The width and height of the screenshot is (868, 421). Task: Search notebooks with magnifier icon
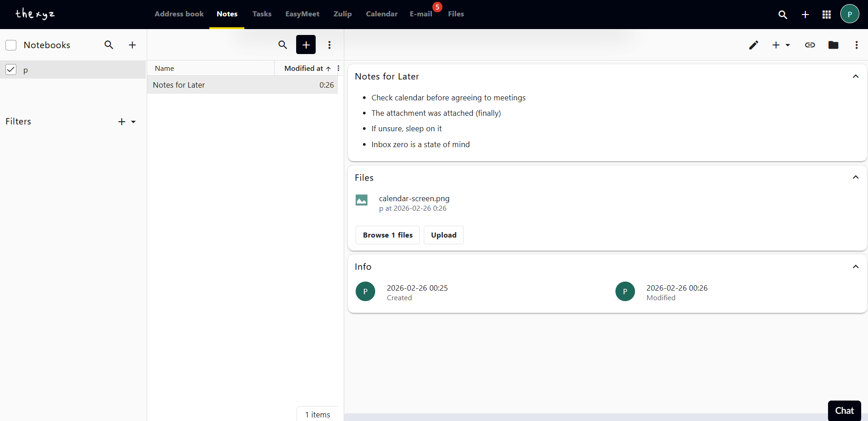point(109,45)
